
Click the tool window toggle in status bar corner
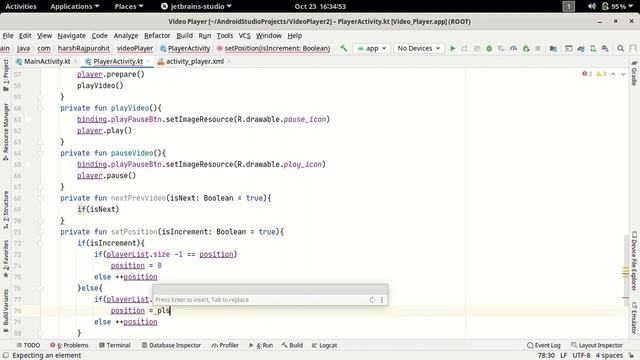pos(6,356)
